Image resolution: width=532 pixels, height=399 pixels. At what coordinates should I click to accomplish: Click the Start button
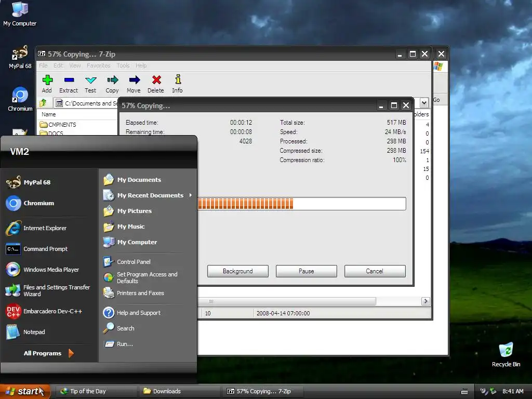[25, 391]
